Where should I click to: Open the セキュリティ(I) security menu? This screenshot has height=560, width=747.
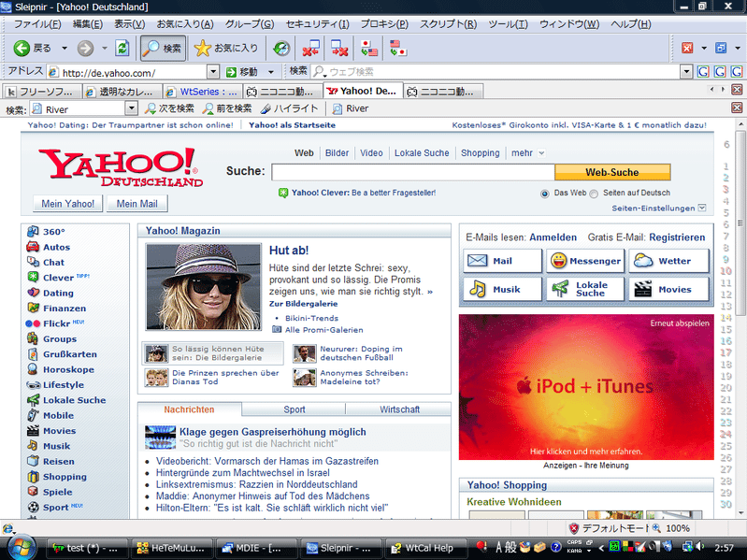[x=317, y=24]
